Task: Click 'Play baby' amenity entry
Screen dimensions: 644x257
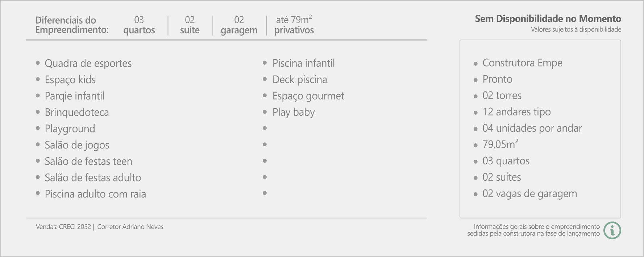Action: [294, 113]
